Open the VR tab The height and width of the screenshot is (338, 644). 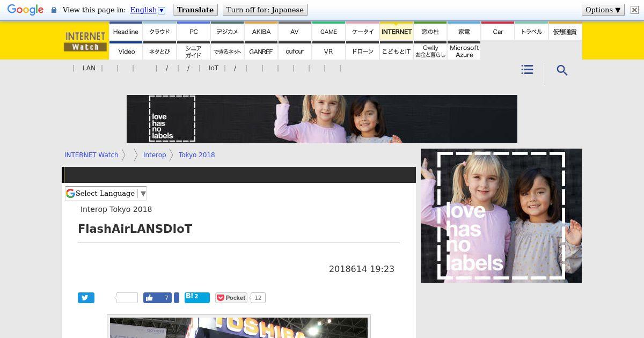[x=328, y=51]
